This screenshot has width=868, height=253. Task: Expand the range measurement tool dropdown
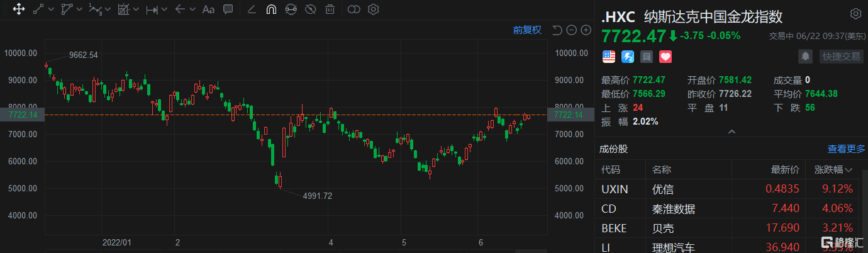(165, 9)
